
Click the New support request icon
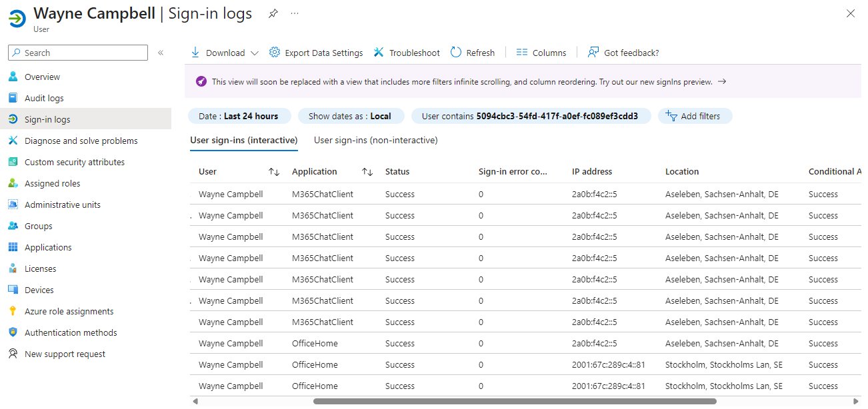[13, 354]
